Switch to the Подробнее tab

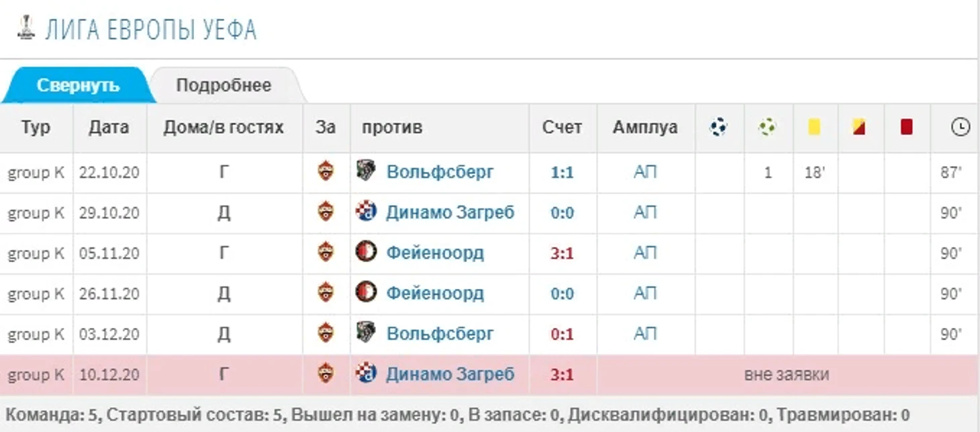pyautogui.click(x=224, y=85)
